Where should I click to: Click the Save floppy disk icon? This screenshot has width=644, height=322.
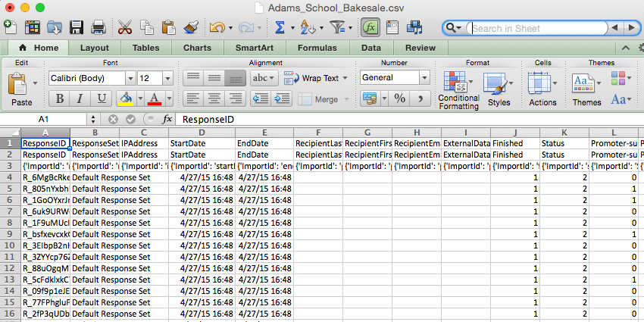[77, 27]
